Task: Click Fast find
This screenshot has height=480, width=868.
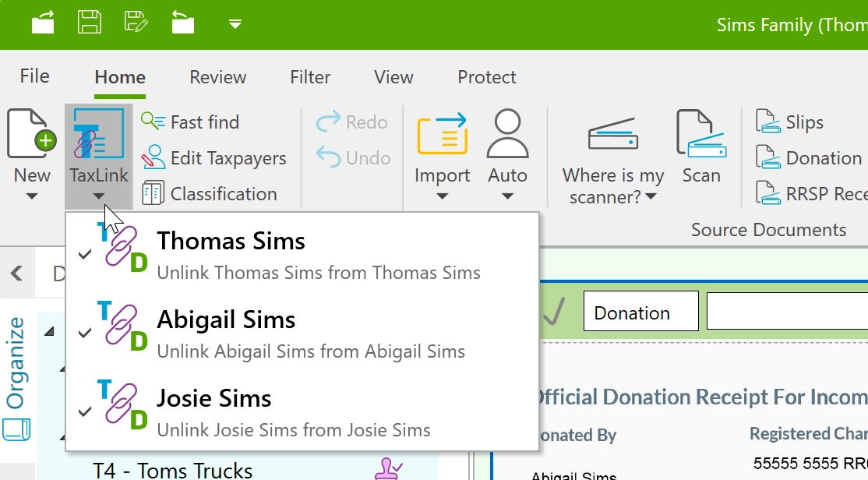Action: 190,122
